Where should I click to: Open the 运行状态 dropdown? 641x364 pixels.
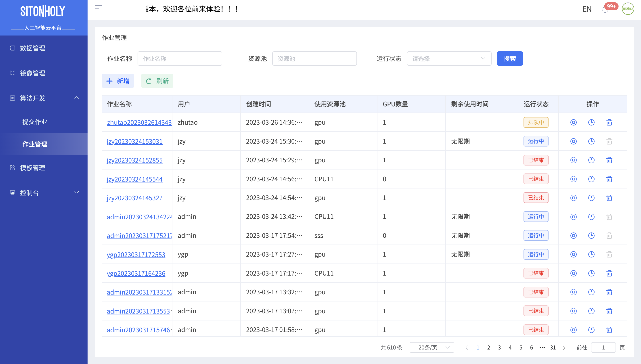449,59
